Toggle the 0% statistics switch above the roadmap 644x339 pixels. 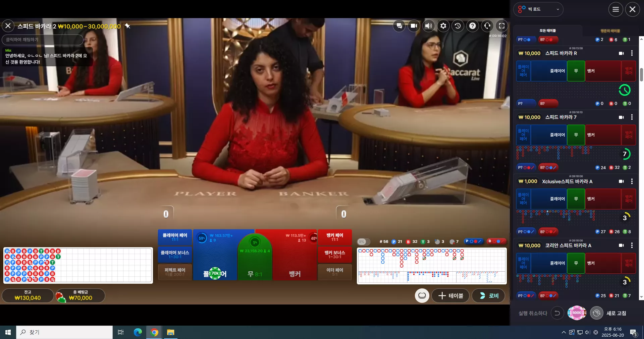pos(364,242)
